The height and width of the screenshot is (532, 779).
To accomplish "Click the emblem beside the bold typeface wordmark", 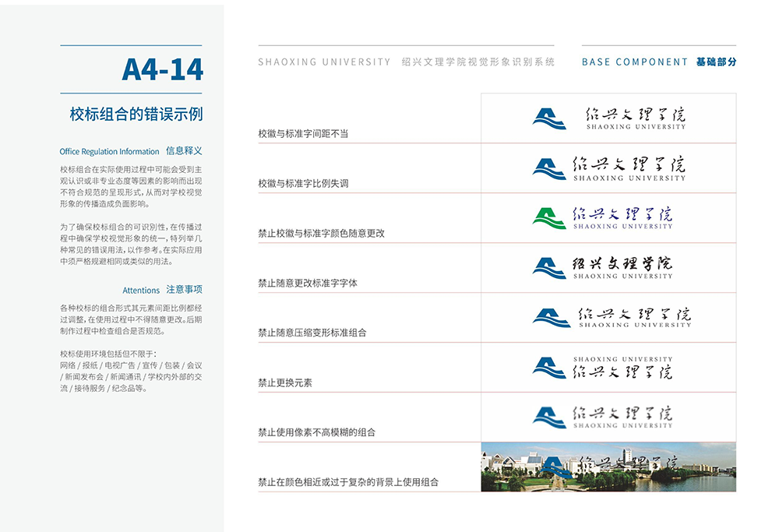I will point(549,268).
